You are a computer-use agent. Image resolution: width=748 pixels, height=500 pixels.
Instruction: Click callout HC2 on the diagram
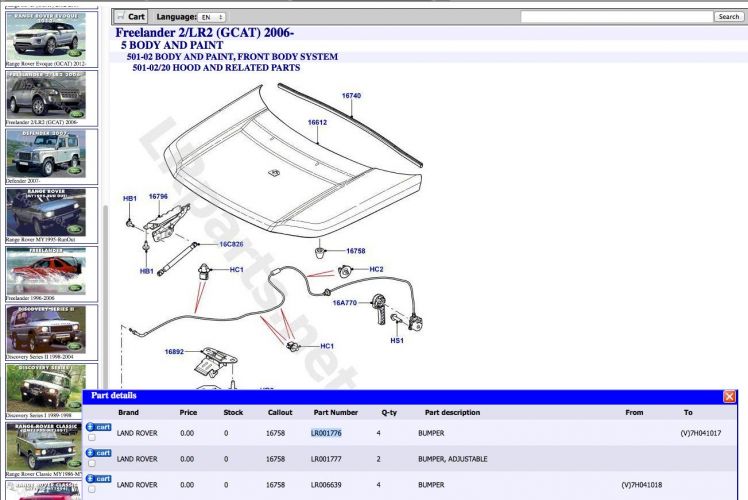[376, 270]
